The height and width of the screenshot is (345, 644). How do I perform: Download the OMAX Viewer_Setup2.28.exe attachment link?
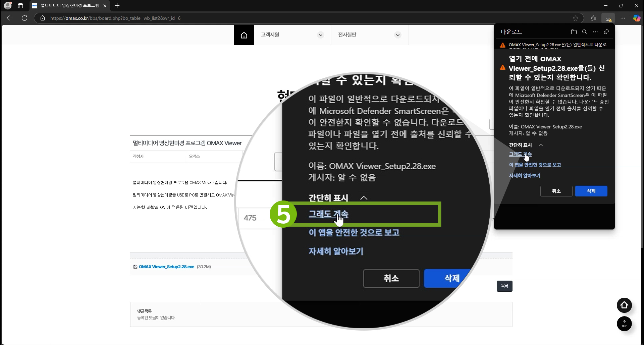click(166, 267)
